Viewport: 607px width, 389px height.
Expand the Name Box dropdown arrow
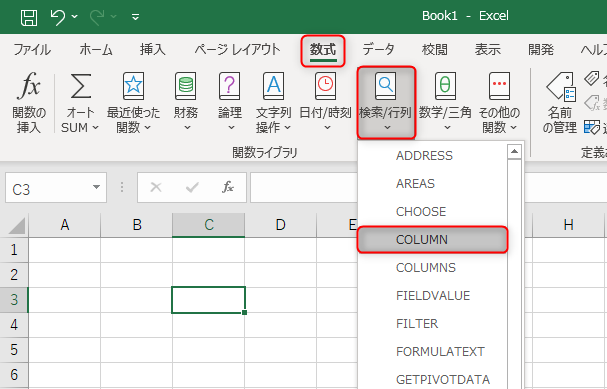(96, 187)
